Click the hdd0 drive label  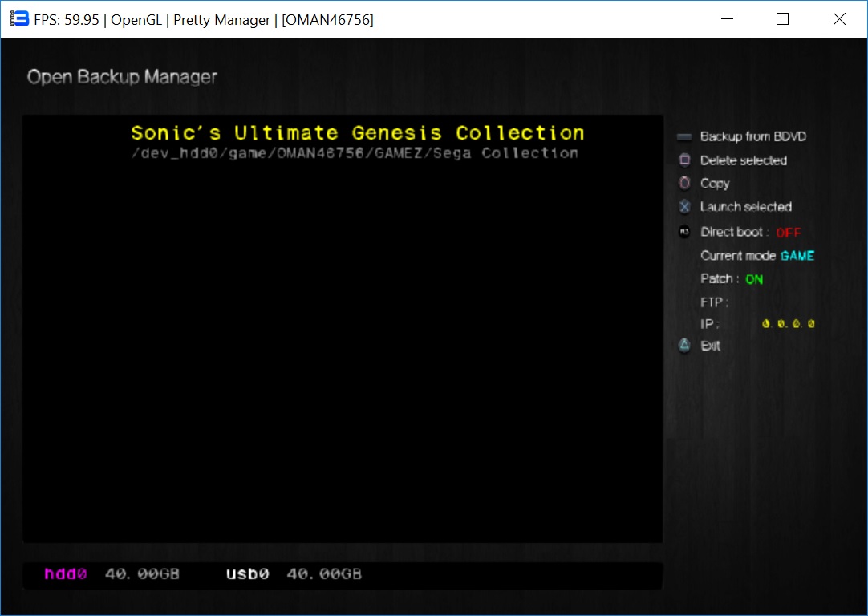[x=65, y=574]
